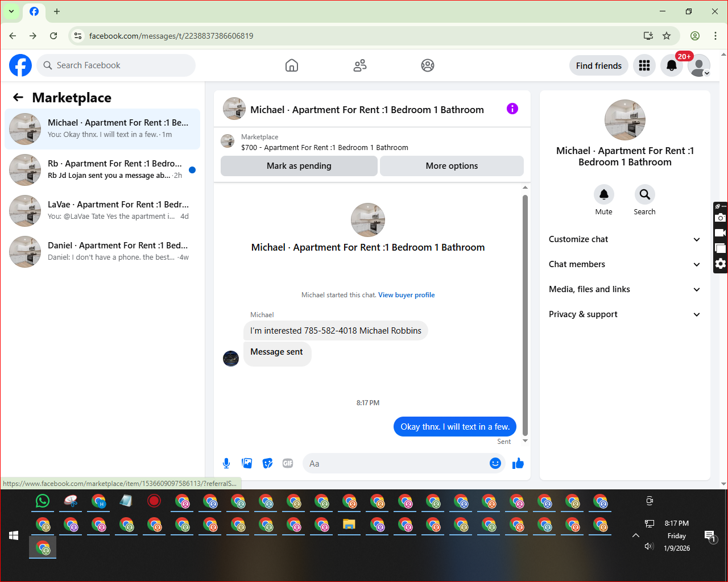Click the 'Message sent' bubble
This screenshot has height=582, width=728.
[277, 353]
